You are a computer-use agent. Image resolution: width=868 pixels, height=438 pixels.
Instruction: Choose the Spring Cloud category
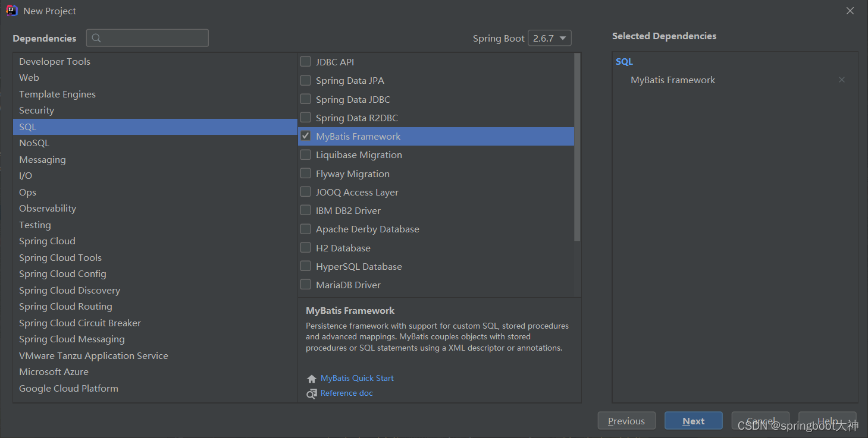pos(155,241)
